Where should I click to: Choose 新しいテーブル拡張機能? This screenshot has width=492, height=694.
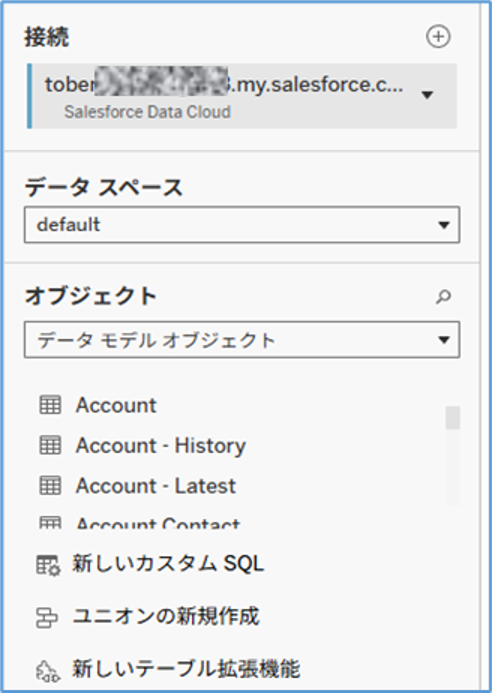(x=186, y=669)
